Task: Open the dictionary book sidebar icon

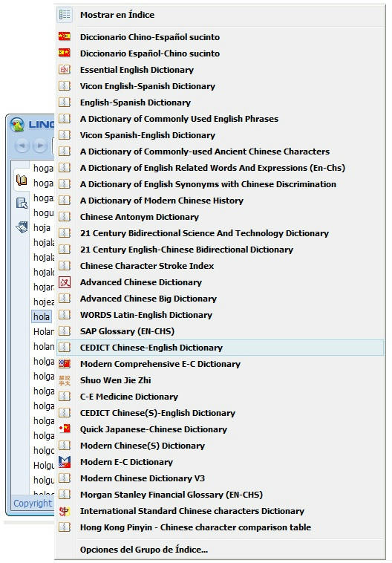Action: tap(22, 180)
